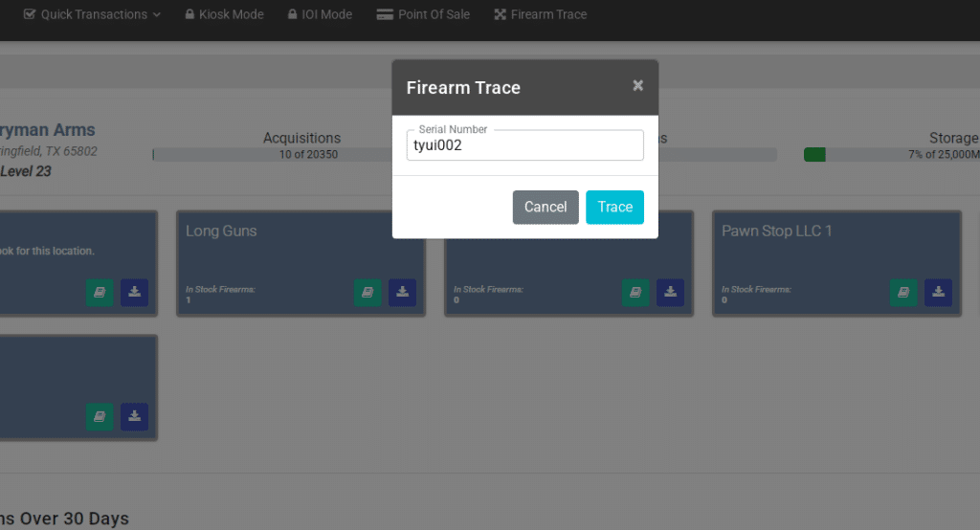Click the lock icon beside Kiosk Mode
This screenshot has width=980, height=530.
[189, 14]
